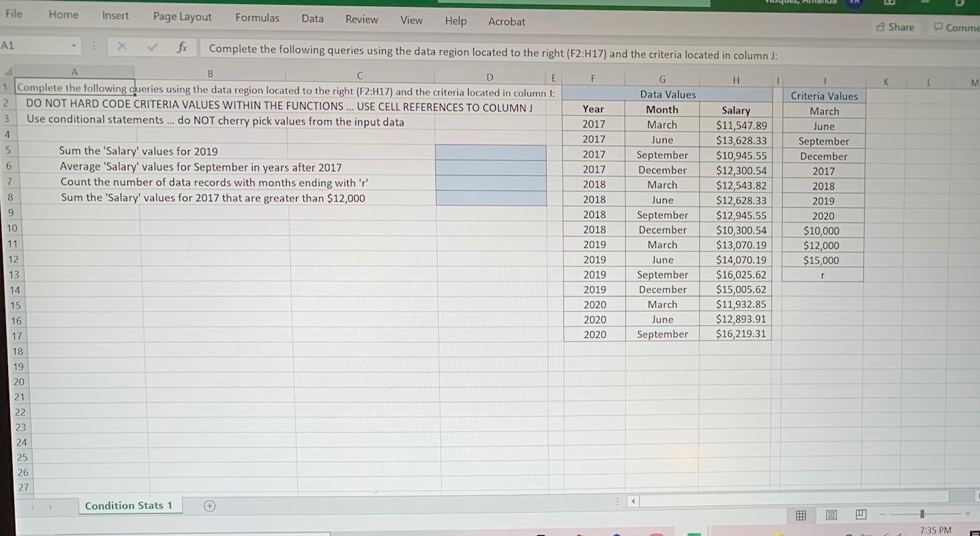Click the Enter checkmark in formula bar
The width and height of the screenshot is (980, 536).
tap(153, 47)
